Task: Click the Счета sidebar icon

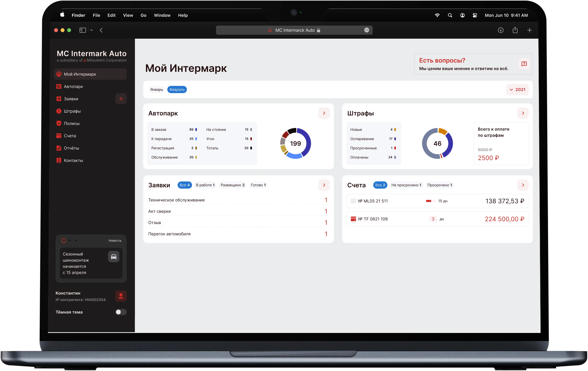Action: [x=59, y=136]
